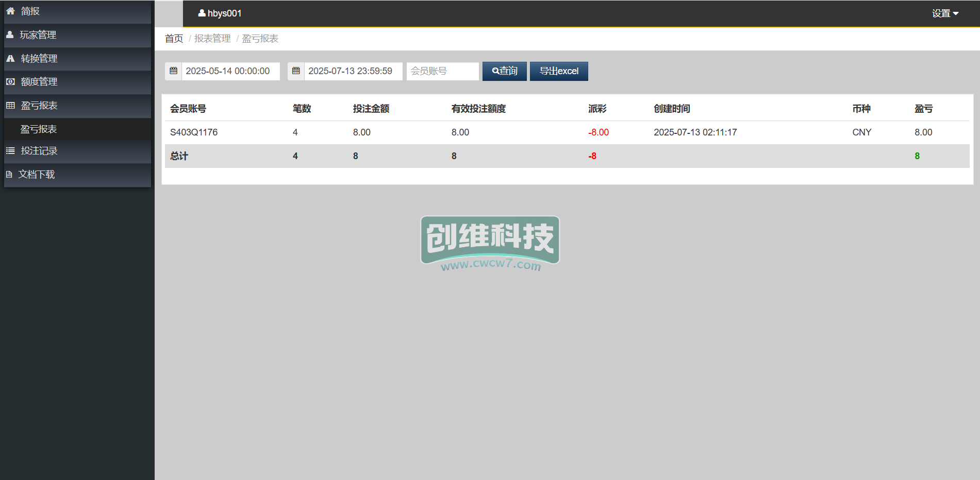980x480 pixels.
Task: Click the CNY currency cell
Action: coord(861,132)
